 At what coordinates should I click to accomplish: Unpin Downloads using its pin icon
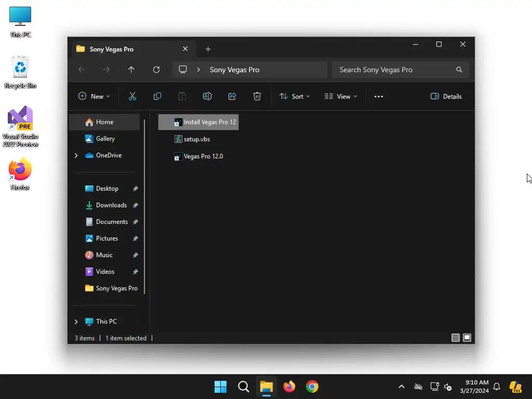(136, 205)
